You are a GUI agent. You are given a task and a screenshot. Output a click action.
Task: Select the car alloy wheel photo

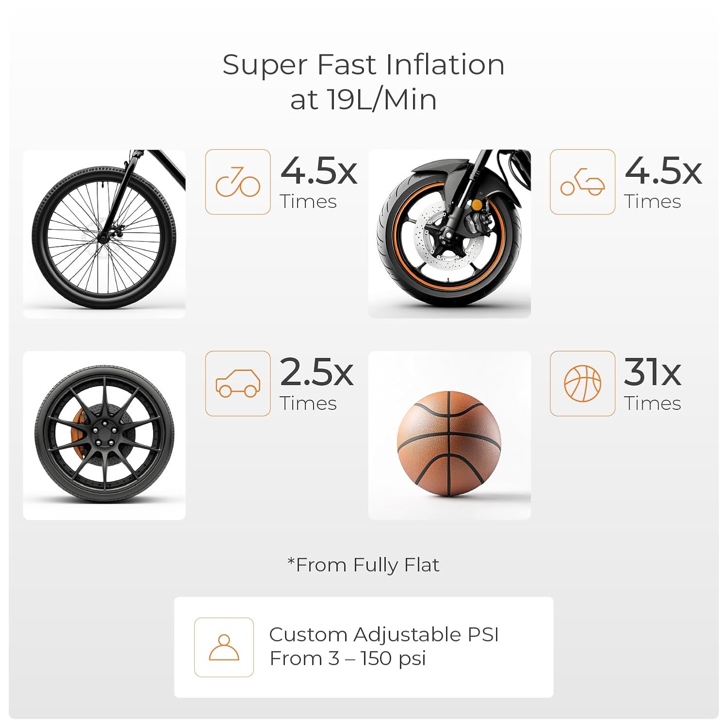click(x=104, y=435)
